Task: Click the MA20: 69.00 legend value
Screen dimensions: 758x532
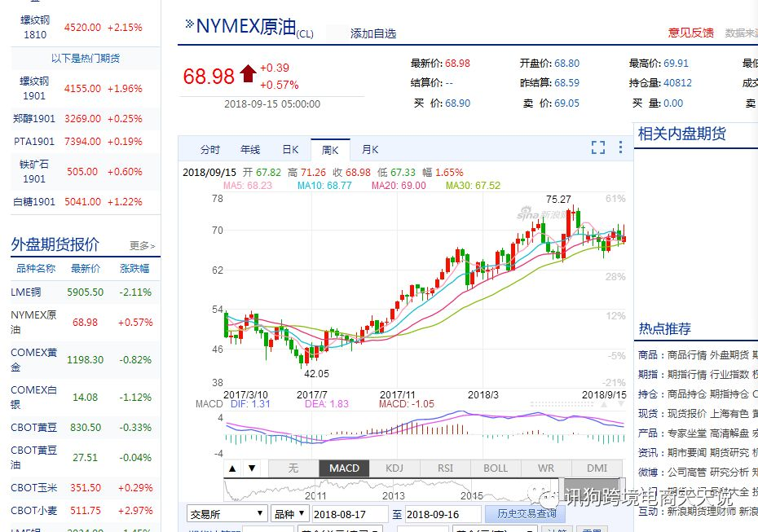Action: 399,186
